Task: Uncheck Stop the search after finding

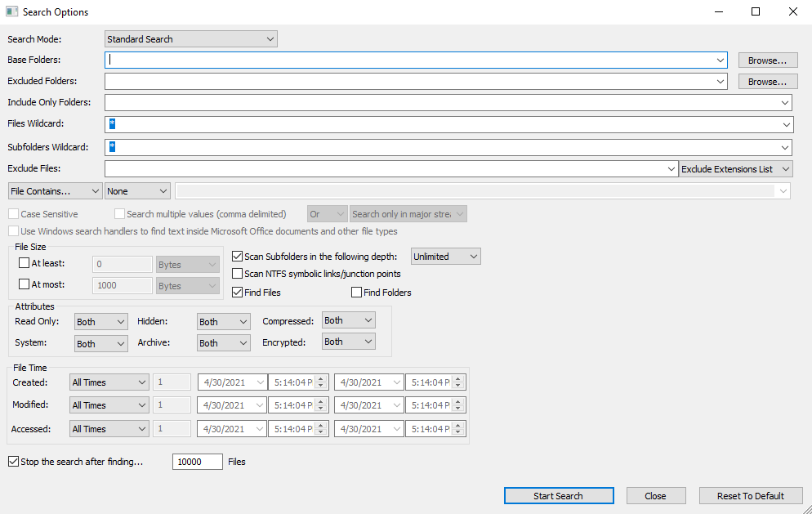Action: pos(13,462)
